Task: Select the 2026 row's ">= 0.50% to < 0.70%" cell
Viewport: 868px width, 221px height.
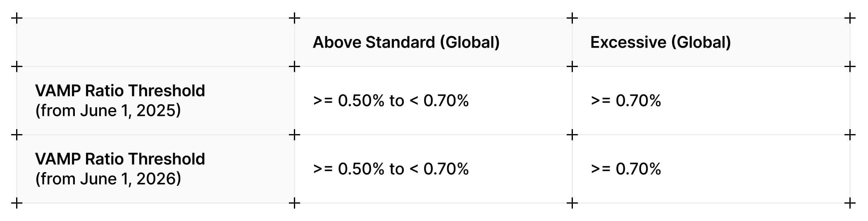Action: (x=391, y=169)
